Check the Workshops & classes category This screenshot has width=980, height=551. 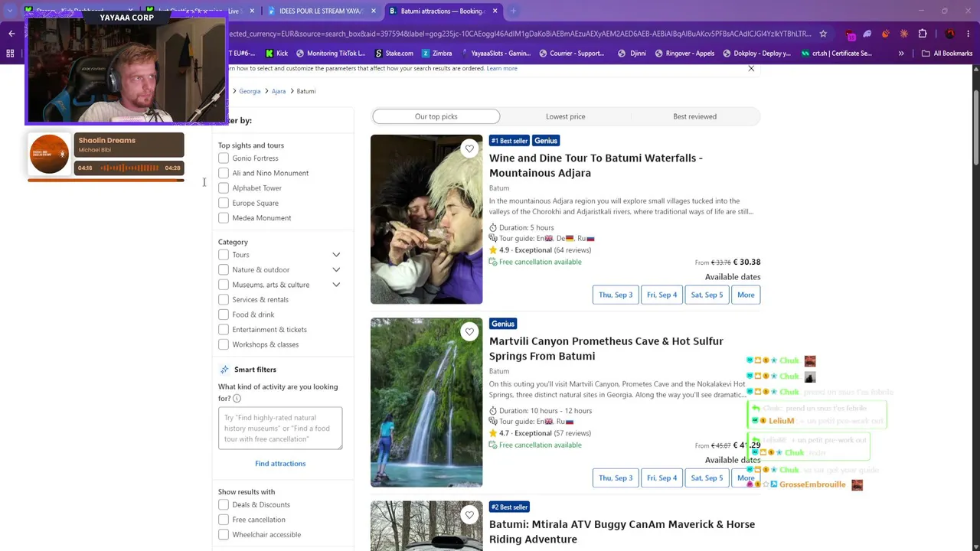(x=224, y=344)
